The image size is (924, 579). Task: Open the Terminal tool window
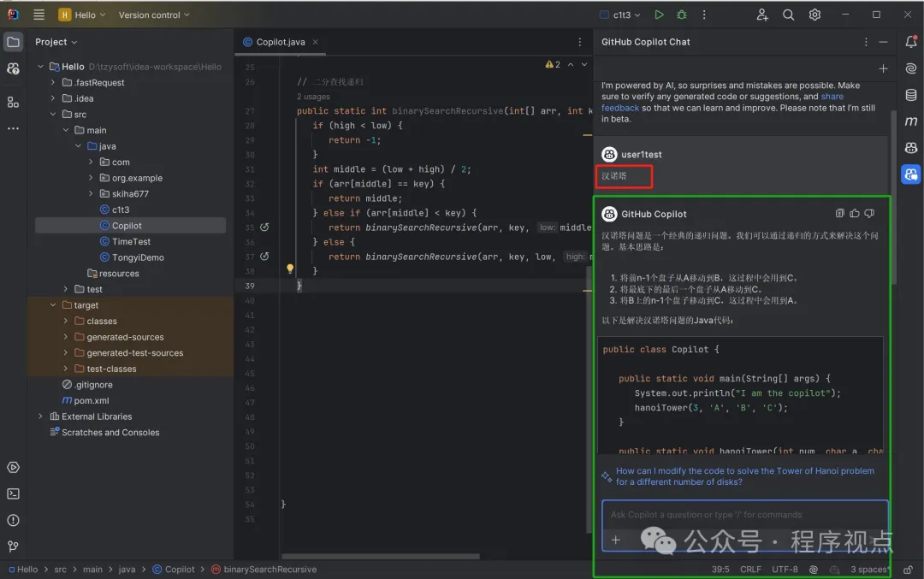[13, 493]
